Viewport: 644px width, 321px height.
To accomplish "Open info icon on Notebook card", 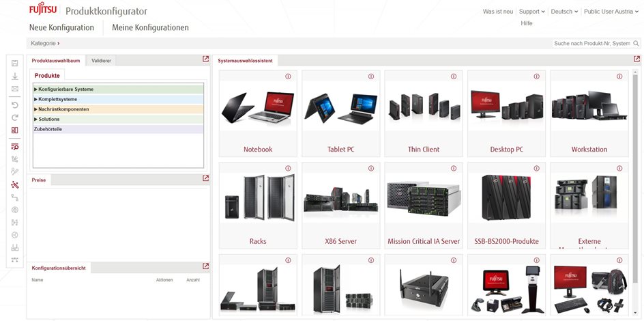I will 288,76.
